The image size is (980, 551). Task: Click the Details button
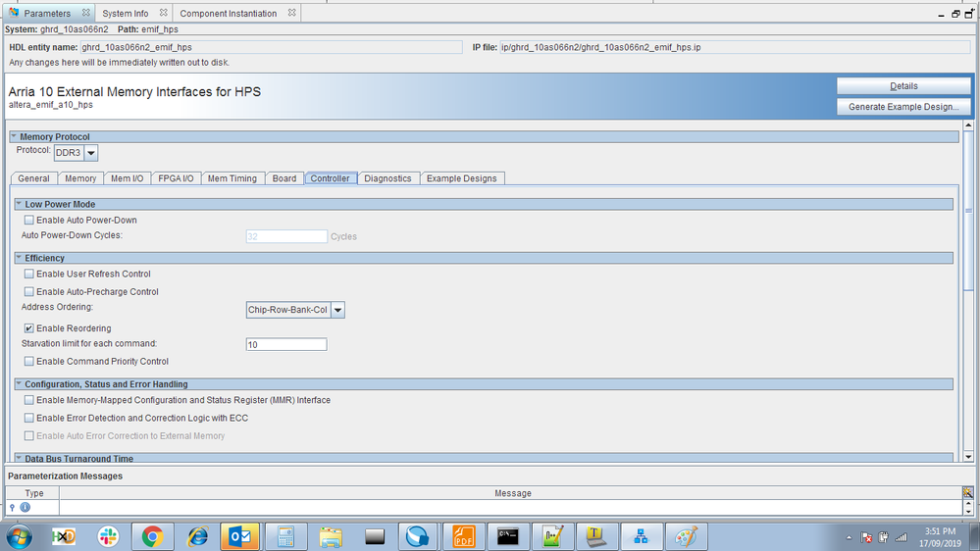pos(903,86)
